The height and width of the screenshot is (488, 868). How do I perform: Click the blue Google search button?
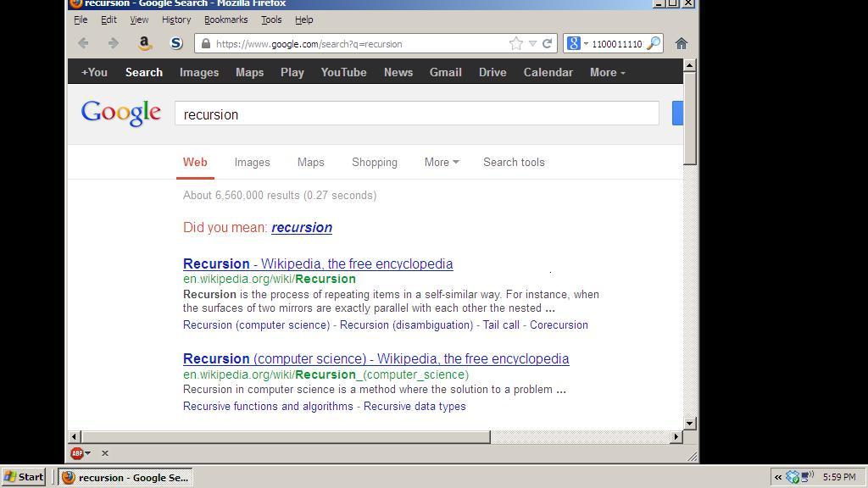click(x=677, y=114)
